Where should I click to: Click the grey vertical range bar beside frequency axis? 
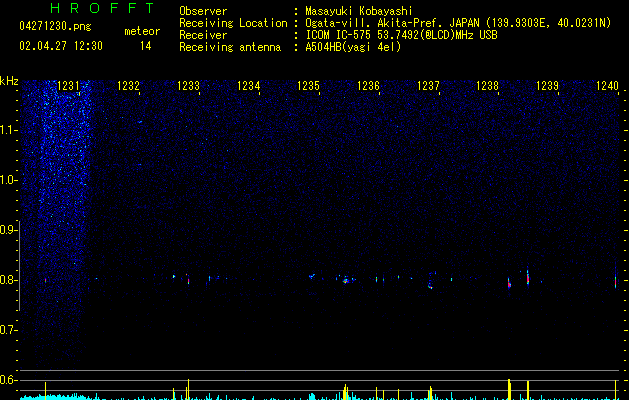[x=20, y=266]
